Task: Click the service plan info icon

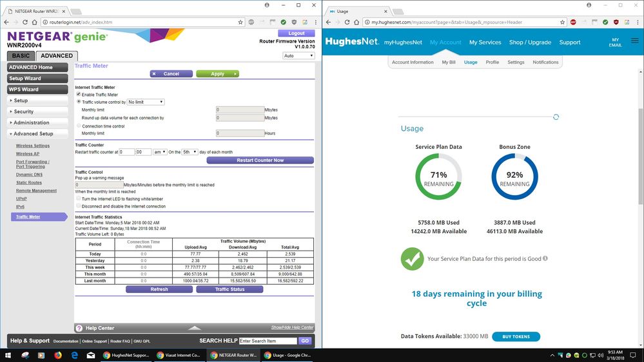Action: pos(545,259)
